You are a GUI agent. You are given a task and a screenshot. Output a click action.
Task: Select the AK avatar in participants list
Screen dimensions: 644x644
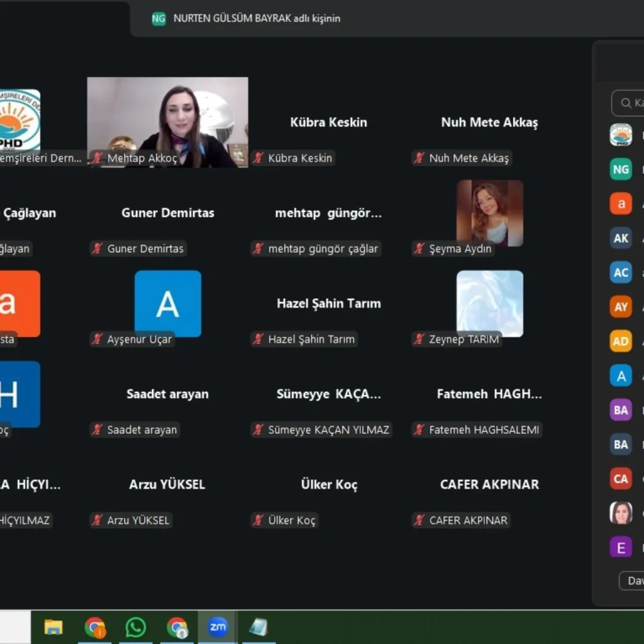pos(621,238)
